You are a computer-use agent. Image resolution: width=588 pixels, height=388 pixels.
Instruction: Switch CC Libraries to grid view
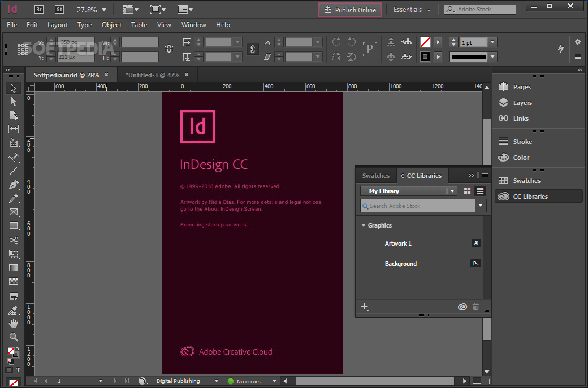pyautogui.click(x=467, y=191)
